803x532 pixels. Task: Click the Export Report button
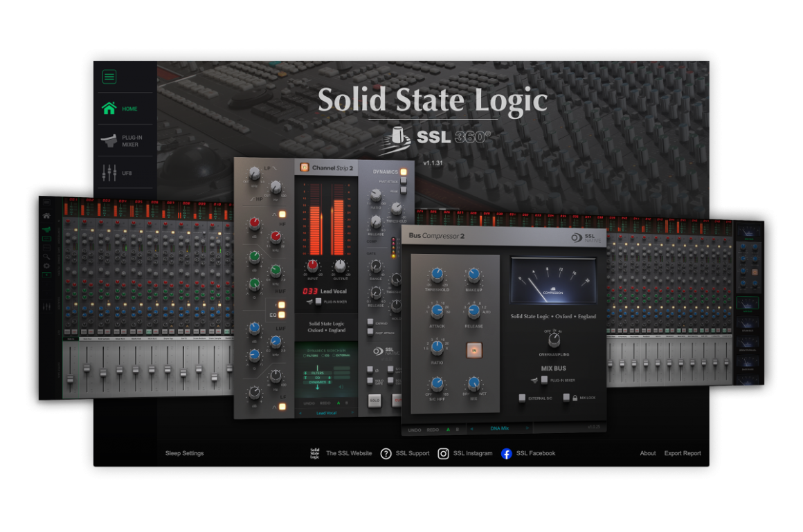pyautogui.click(x=682, y=453)
